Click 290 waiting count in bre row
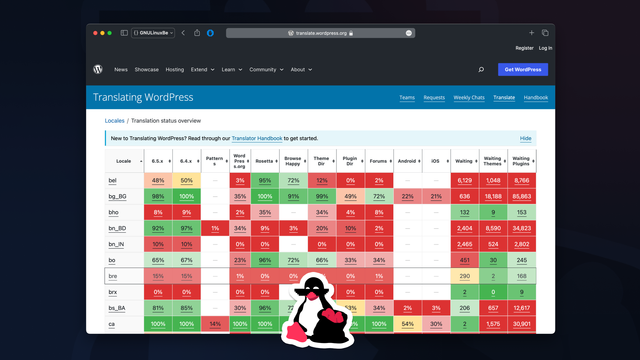Viewport: 640px width, 360px height. pyautogui.click(x=464, y=276)
